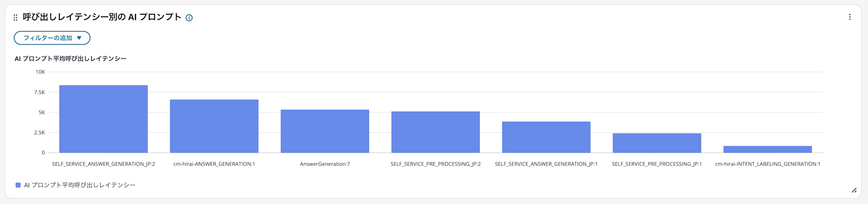This screenshot has height=204, width=868.
Task: Click the cm-hirai-ANSWER_GENERATION:1 axis label
Action: [214, 164]
